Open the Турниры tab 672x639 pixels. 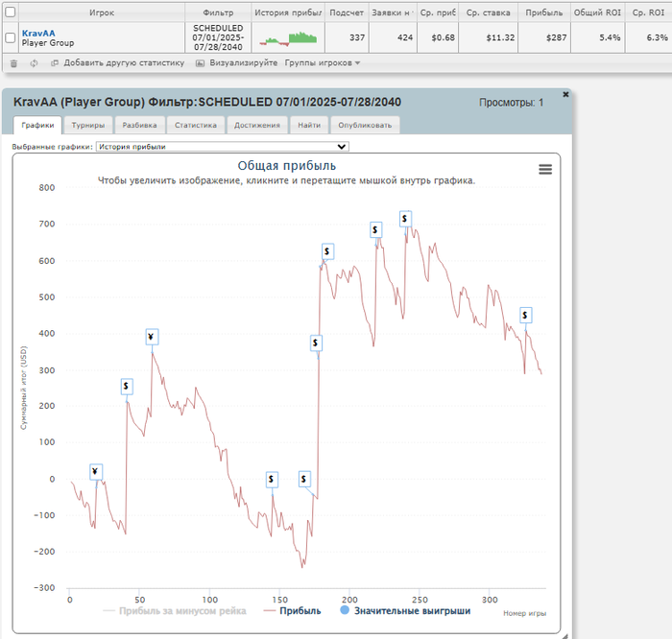[88, 125]
